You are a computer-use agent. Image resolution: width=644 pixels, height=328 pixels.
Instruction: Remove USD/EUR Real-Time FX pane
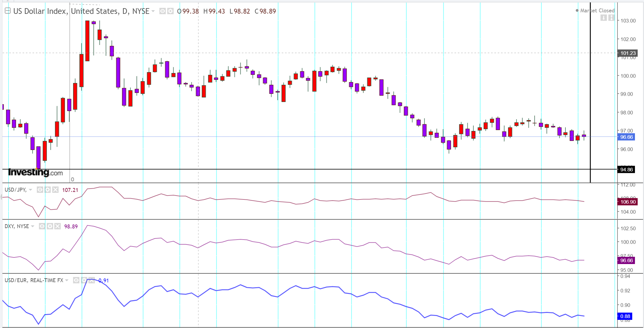tap(91, 280)
